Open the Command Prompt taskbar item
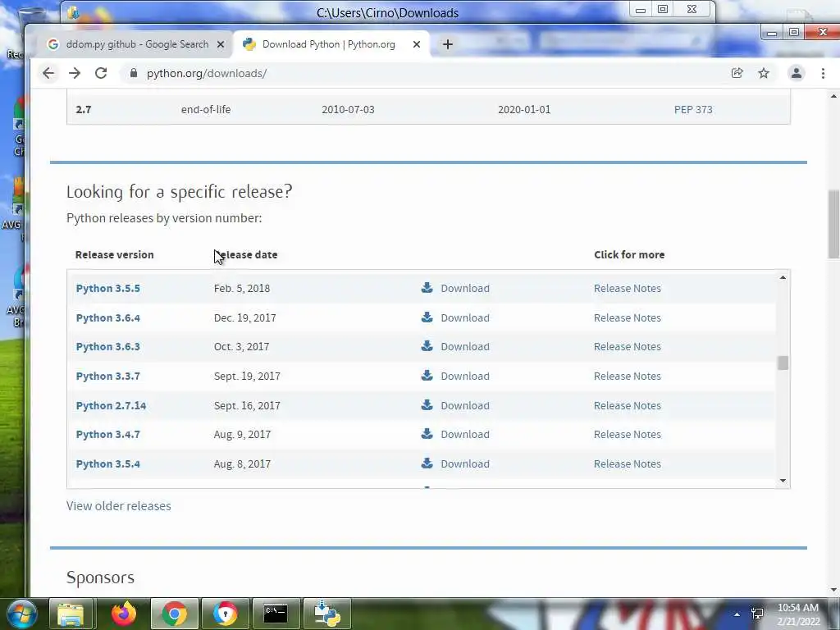 (276, 614)
